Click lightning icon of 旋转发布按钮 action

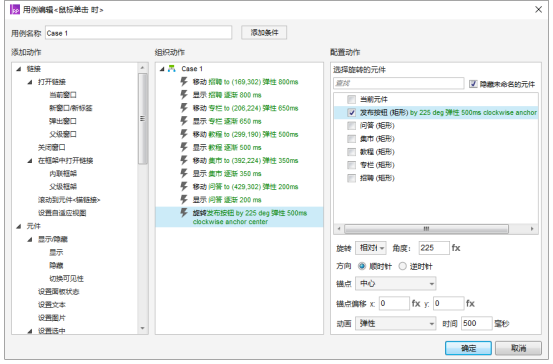coord(184,212)
